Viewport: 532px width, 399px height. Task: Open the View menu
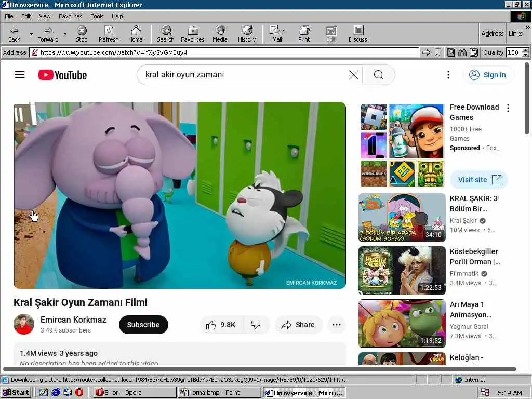pos(45,16)
